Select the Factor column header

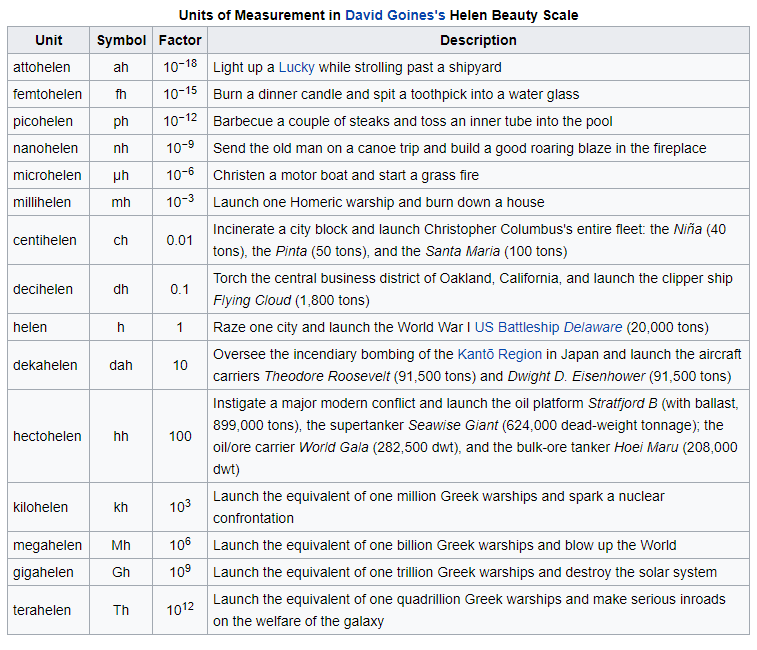(x=180, y=40)
